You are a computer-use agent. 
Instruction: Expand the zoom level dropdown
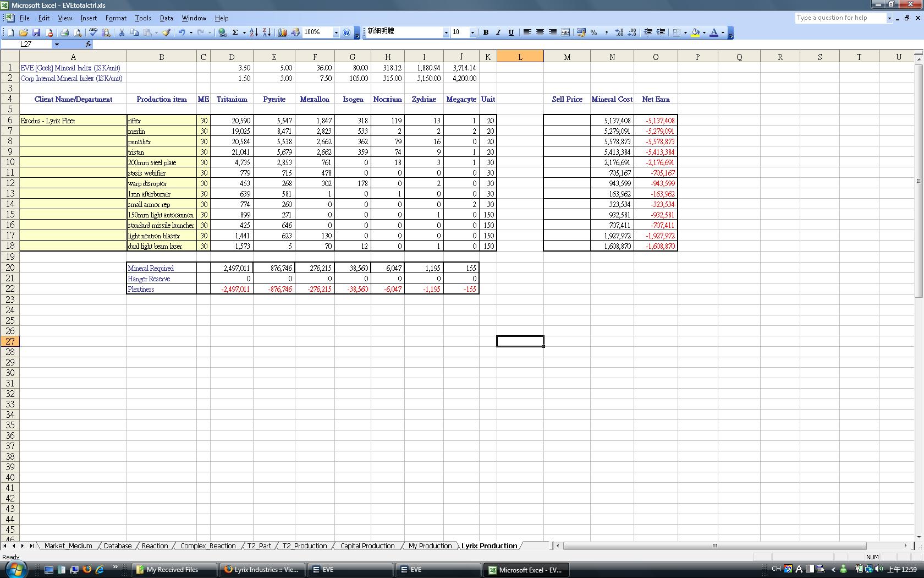click(x=335, y=32)
